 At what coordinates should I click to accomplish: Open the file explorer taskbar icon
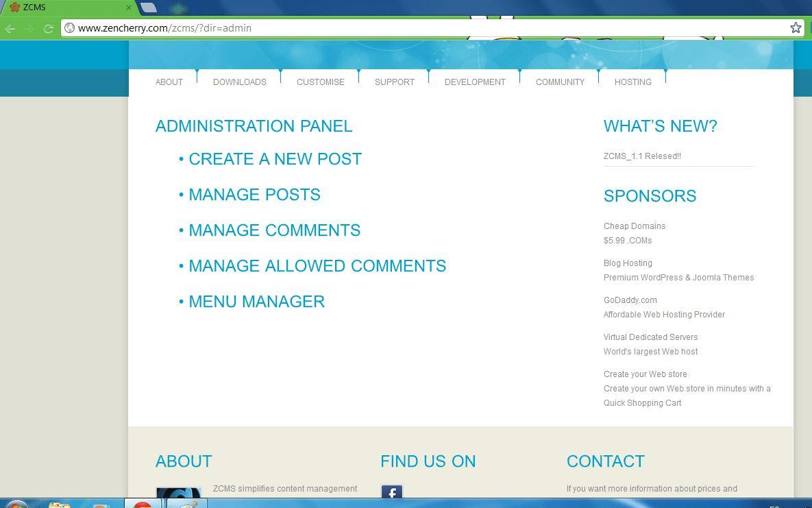pos(59,505)
